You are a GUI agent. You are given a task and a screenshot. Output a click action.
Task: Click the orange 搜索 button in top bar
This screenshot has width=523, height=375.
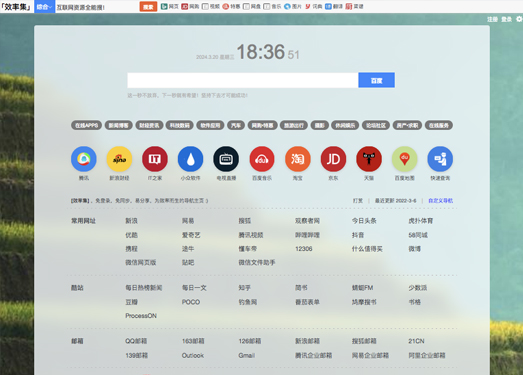point(148,7)
